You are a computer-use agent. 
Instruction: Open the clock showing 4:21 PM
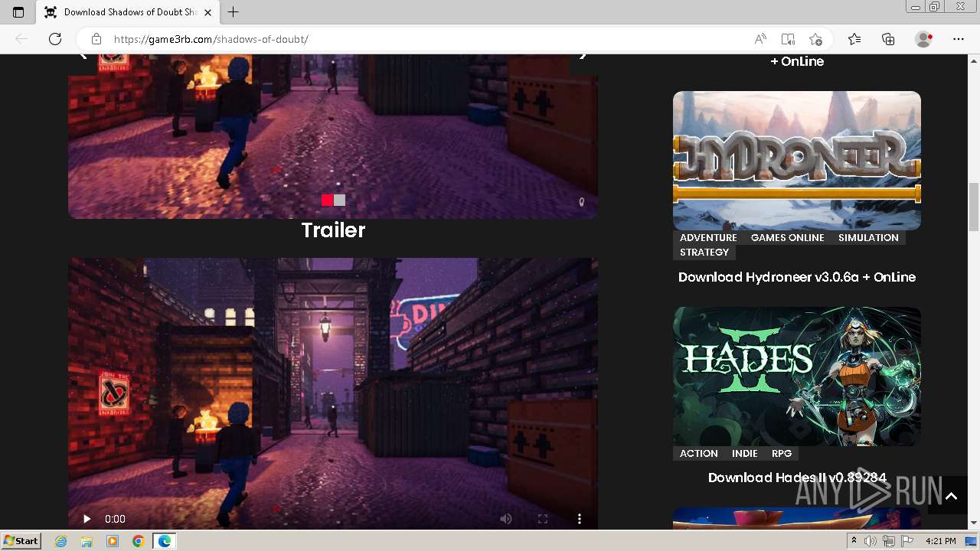[940, 541]
